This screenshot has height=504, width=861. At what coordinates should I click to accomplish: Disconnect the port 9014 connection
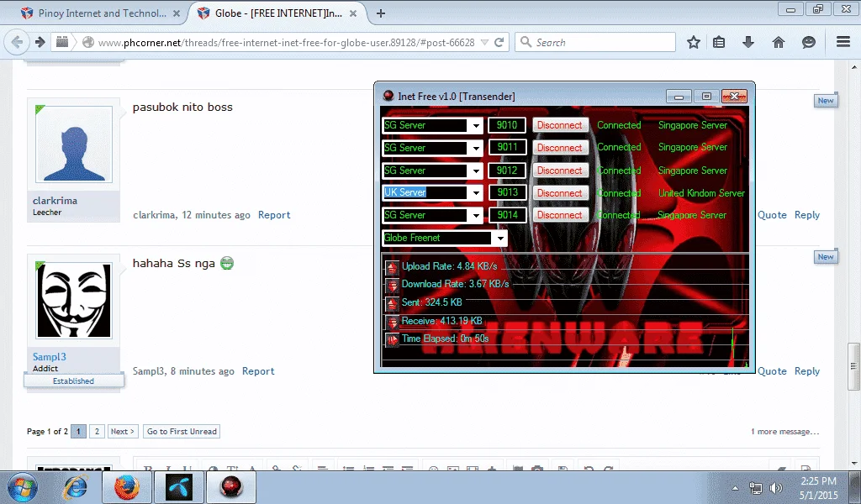(559, 215)
